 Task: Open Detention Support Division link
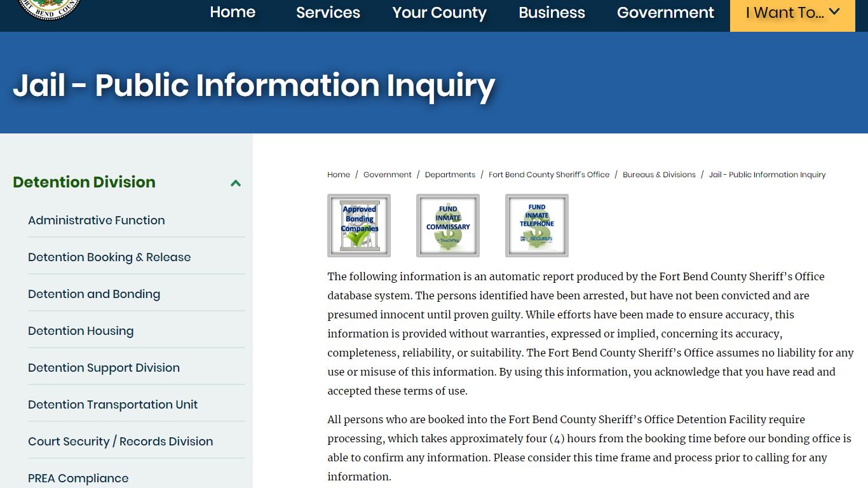point(104,368)
